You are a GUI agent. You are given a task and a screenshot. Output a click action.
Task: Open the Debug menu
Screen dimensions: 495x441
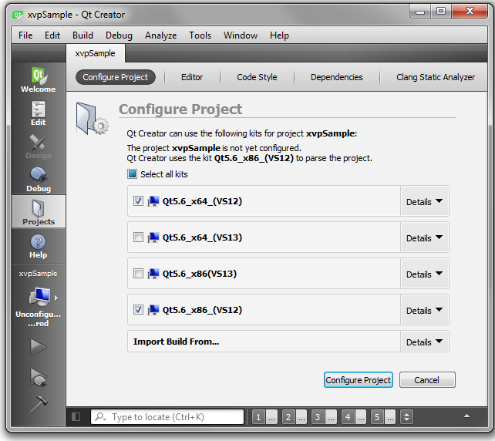click(119, 35)
